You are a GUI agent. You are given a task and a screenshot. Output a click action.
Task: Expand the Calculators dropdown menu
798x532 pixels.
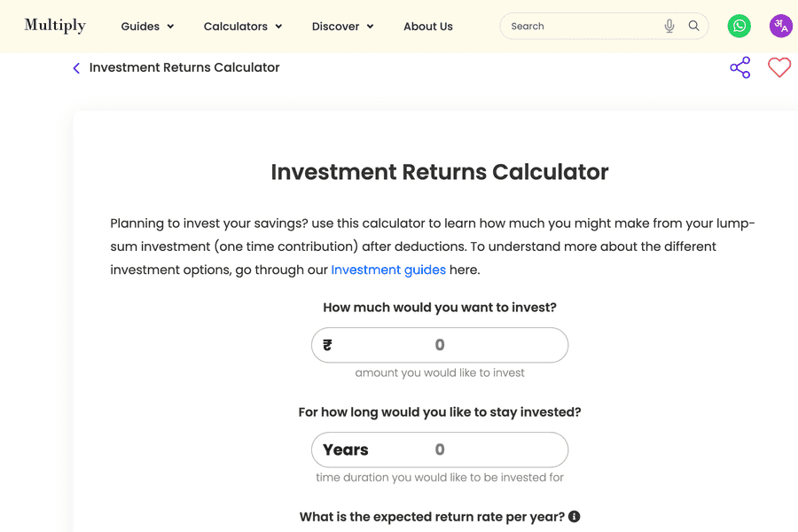coord(243,27)
